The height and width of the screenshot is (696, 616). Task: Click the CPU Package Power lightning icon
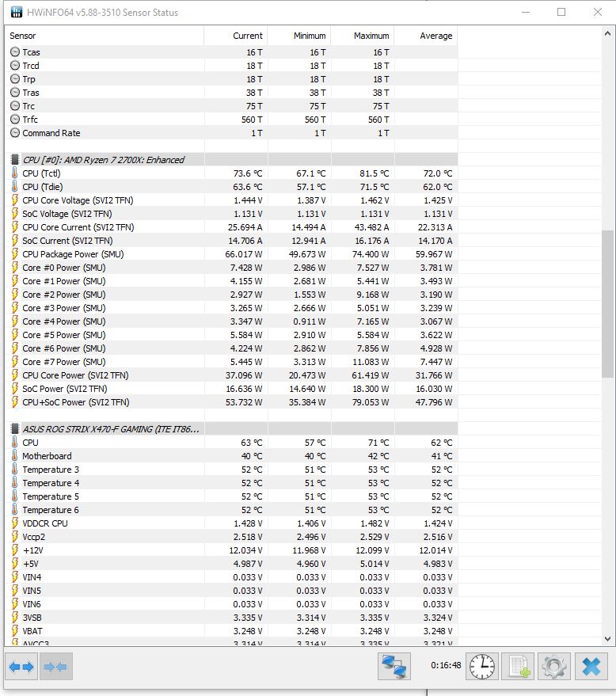pos(14,254)
